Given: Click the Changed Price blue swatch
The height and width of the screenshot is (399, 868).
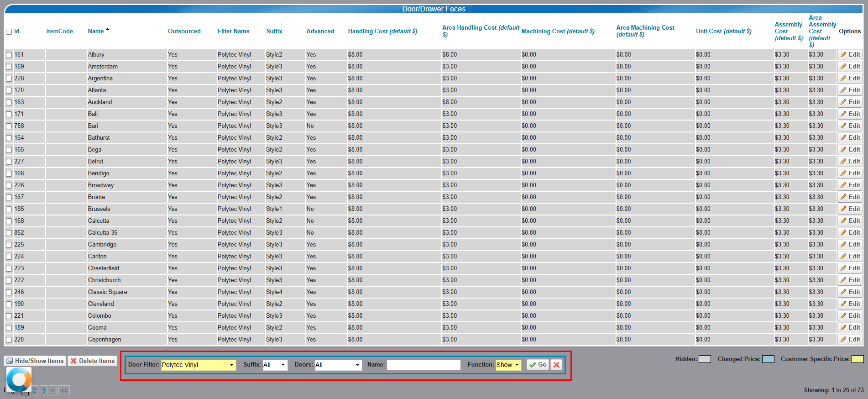Looking at the screenshot, I should tap(769, 359).
